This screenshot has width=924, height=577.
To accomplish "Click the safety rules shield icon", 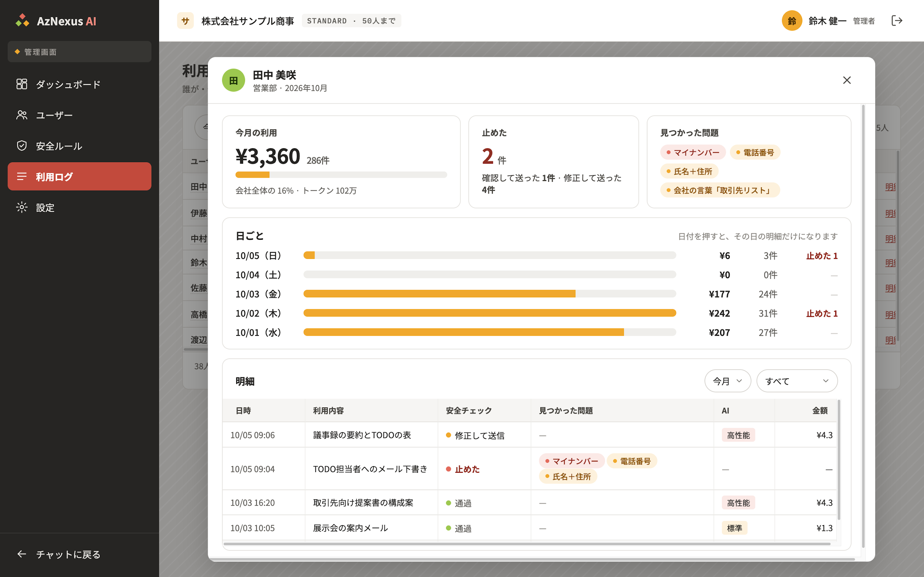I will (22, 146).
